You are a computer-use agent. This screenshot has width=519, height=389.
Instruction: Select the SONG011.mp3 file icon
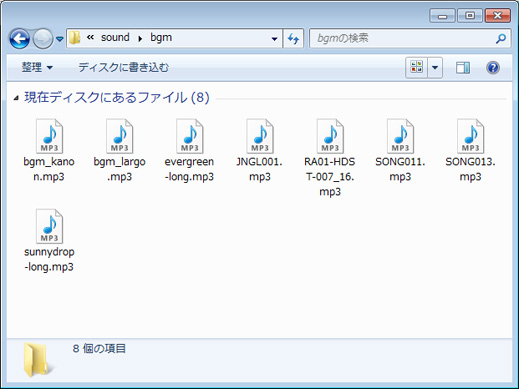point(400,136)
